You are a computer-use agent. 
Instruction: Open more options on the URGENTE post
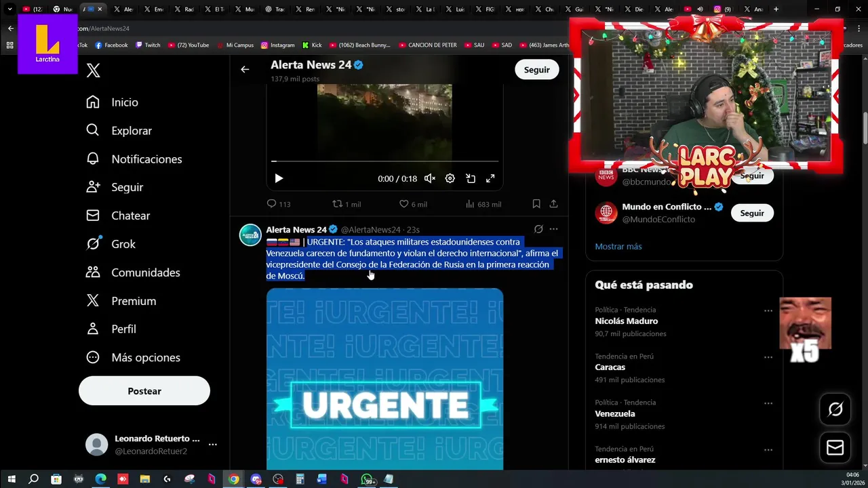(x=553, y=229)
